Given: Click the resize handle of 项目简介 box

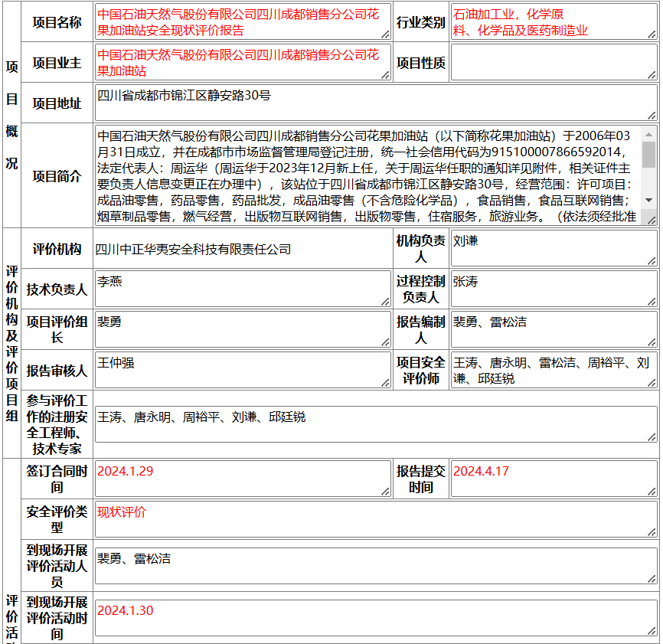Looking at the screenshot, I should (x=652, y=221).
